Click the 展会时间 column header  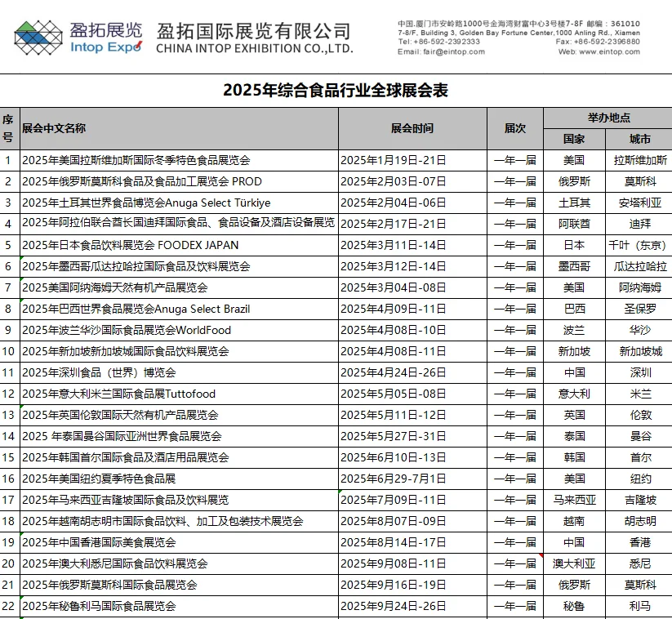[412, 127]
